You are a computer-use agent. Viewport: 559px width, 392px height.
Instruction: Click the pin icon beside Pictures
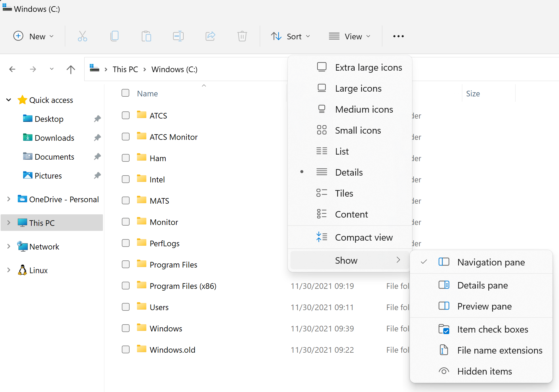97,176
